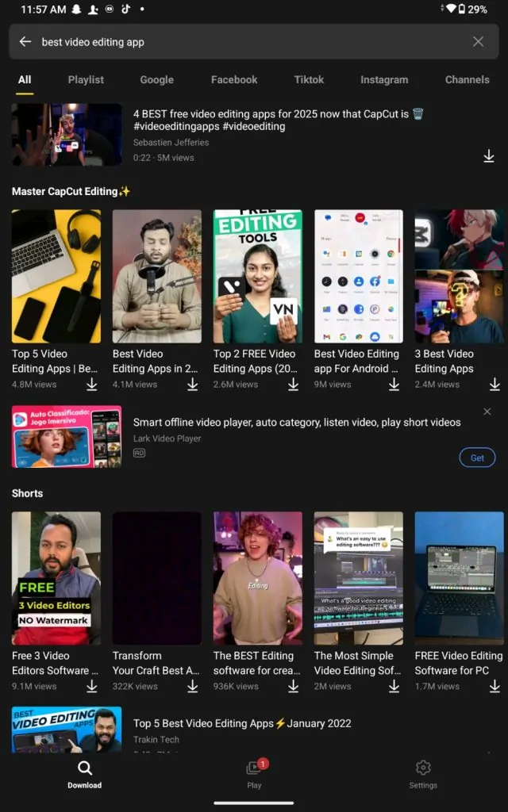
Task: Open the Download tab magnifier icon
Action: click(84, 768)
